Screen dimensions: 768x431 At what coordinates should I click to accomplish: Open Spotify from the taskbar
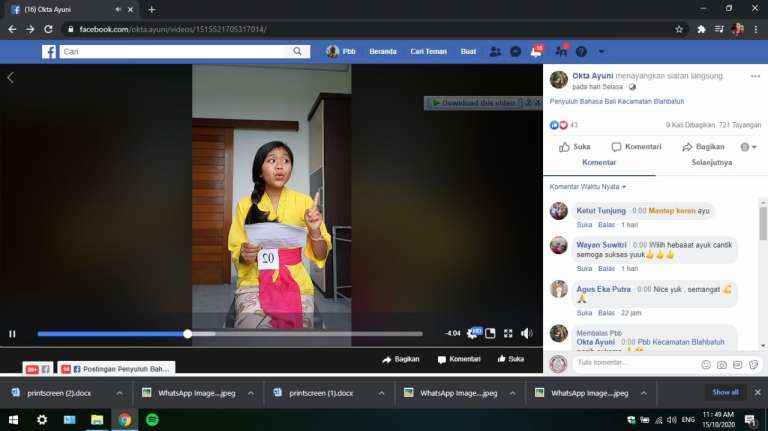152,420
